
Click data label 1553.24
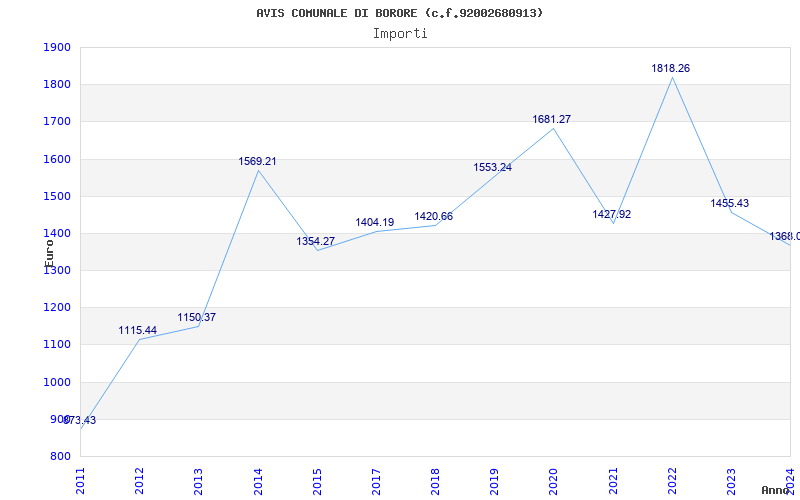[x=492, y=167]
